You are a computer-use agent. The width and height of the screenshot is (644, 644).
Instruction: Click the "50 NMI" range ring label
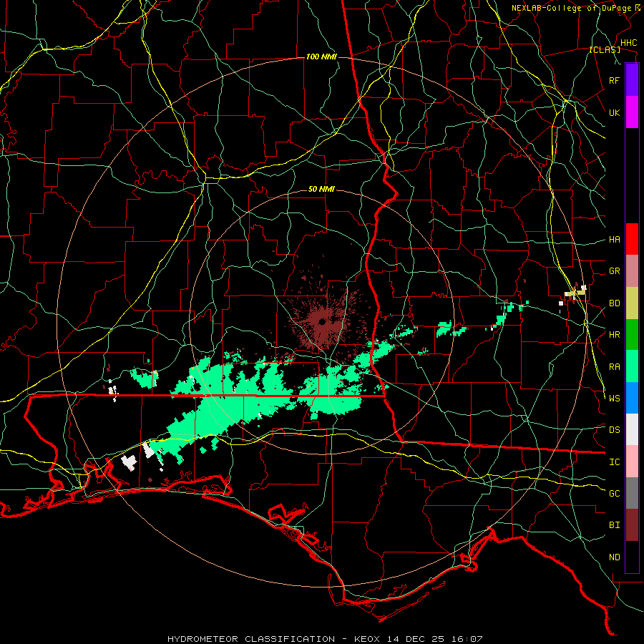(321, 189)
